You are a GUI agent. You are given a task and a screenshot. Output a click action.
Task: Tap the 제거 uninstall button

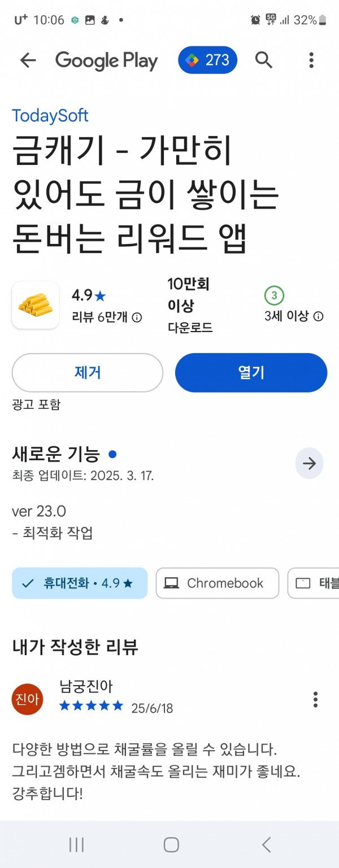[88, 373]
